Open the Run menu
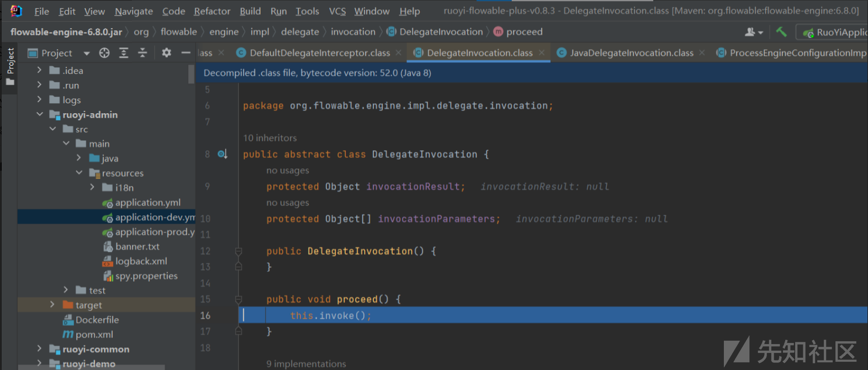868x370 pixels. click(278, 11)
